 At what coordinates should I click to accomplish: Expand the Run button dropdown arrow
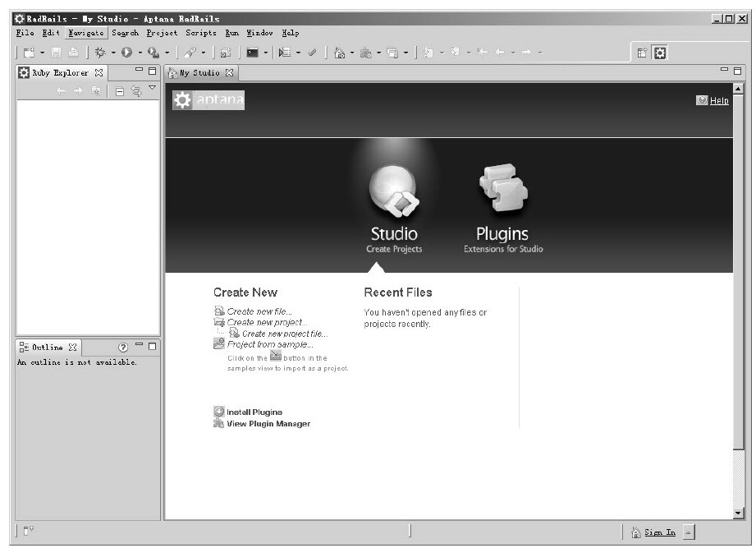tap(138, 53)
